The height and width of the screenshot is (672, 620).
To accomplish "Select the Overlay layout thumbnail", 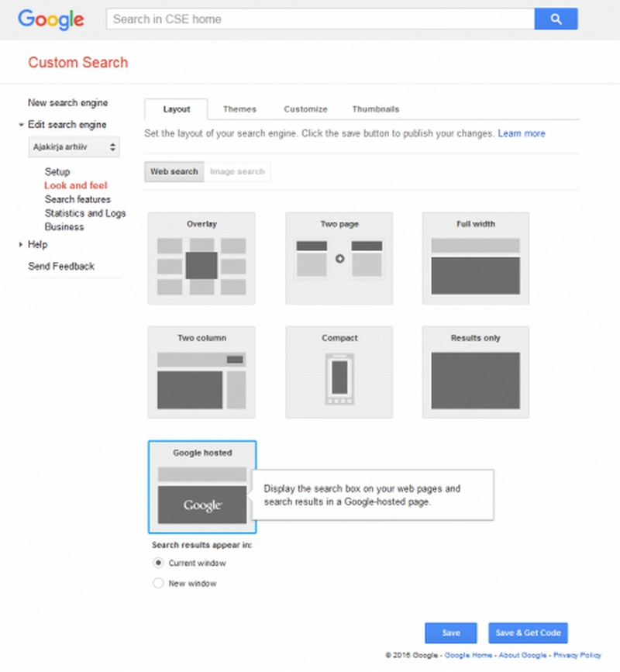I will 201,258.
